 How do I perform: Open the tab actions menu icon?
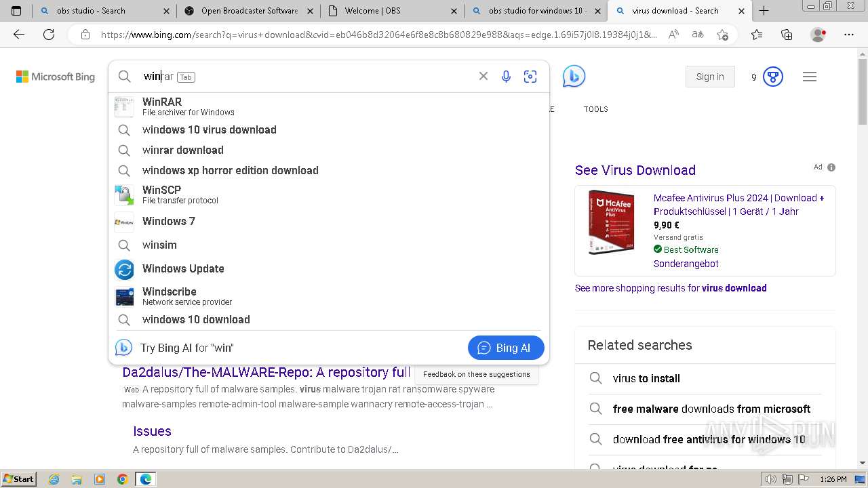tap(16, 11)
